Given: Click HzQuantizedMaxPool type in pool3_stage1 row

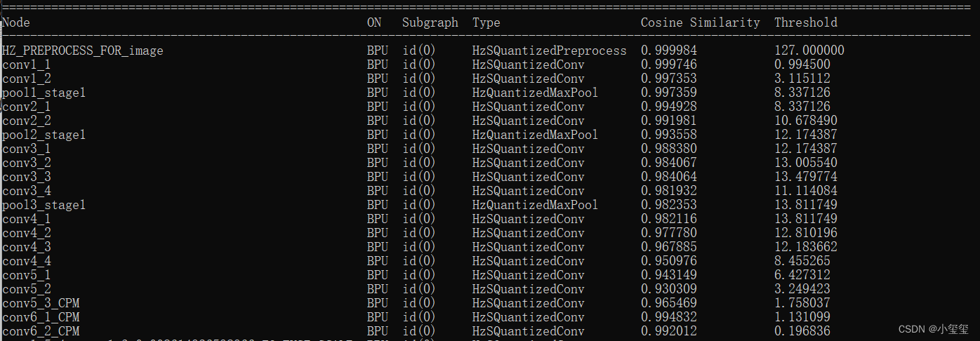Looking at the screenshot, I should pyautogui.click(x=535, y=205).
